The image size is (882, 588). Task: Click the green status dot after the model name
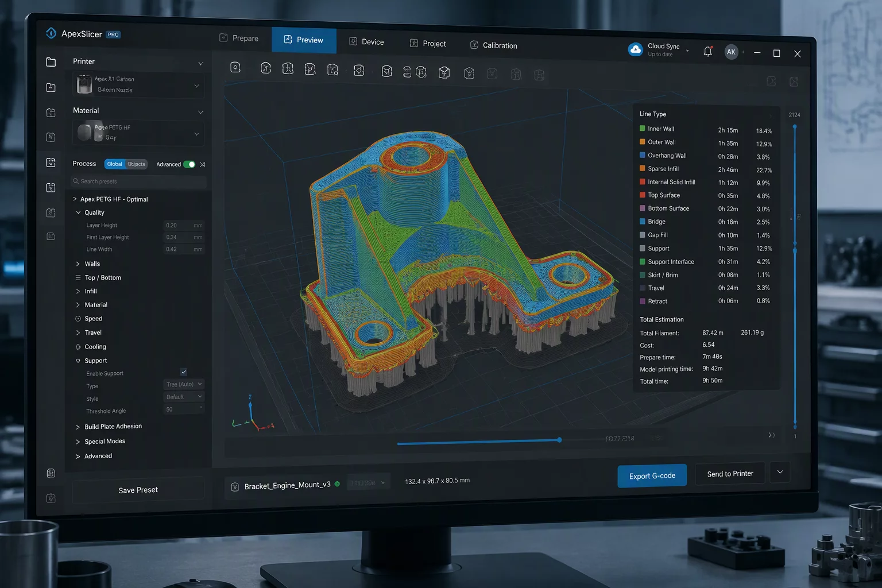click(337, 484)
